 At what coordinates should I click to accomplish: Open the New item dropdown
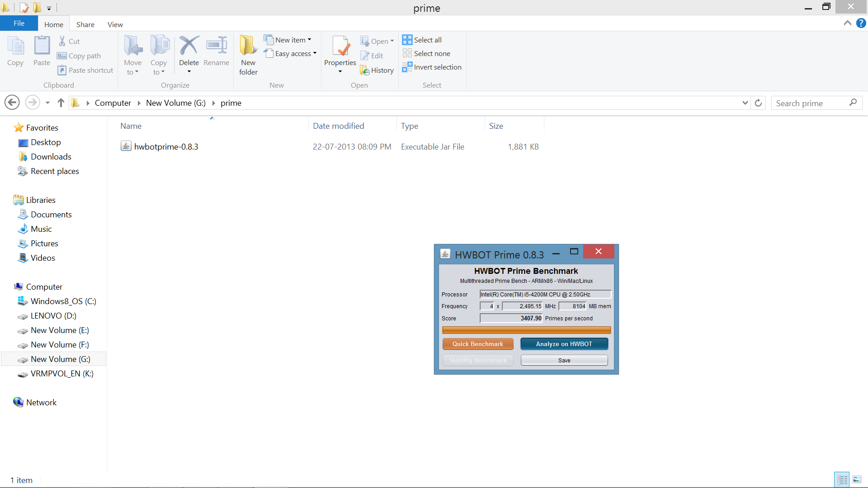tap(288, 40)
